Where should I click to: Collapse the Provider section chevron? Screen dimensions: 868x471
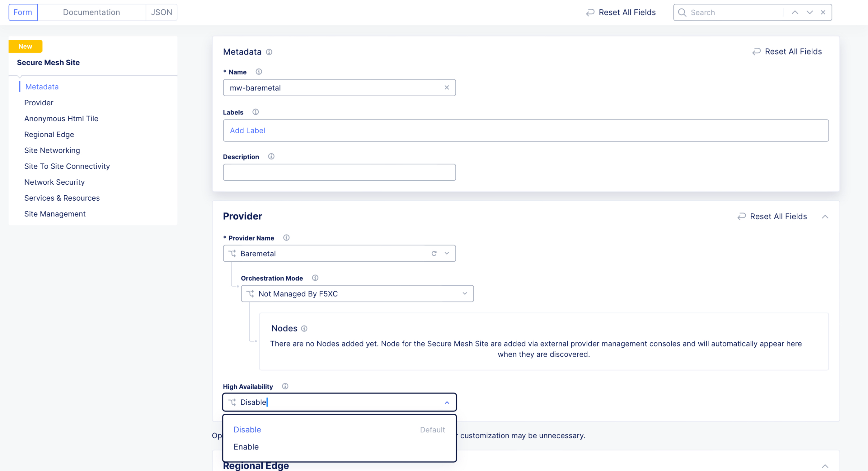[x=825, y=217]
